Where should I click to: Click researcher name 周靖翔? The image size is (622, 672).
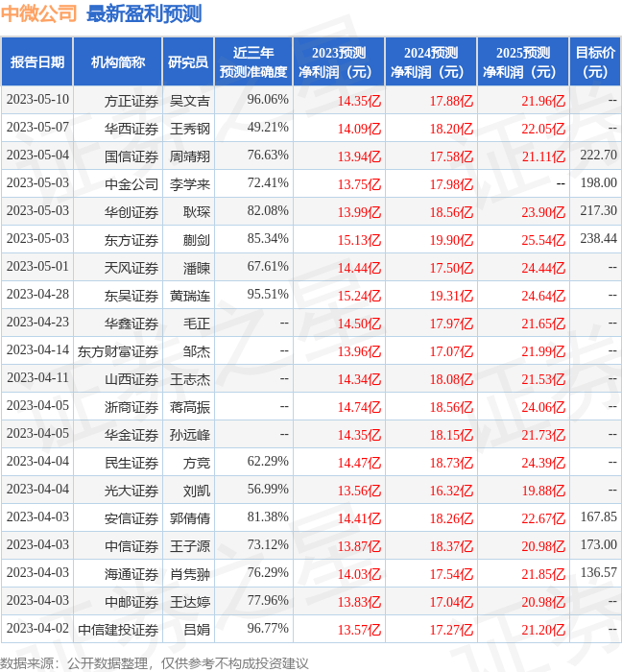pos(190,156)
